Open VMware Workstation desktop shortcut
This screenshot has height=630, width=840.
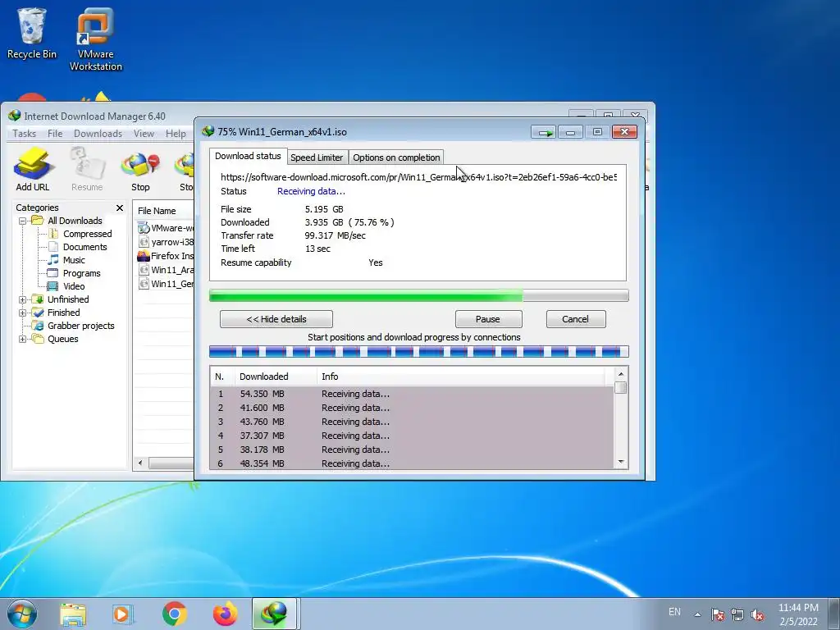[95, 39]
